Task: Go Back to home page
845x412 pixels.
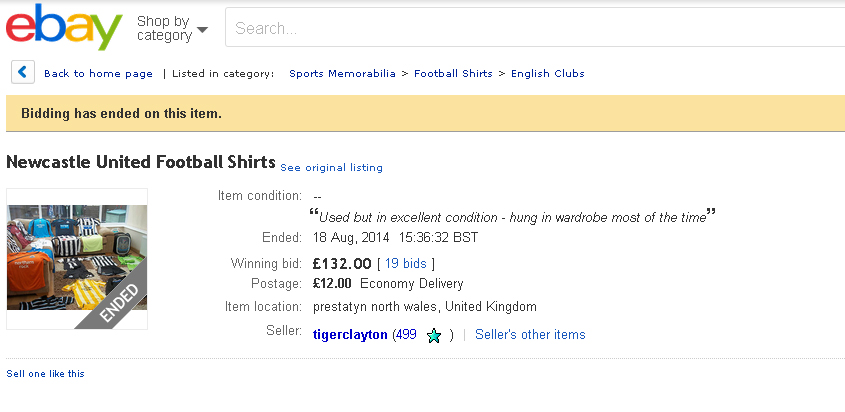Action: pos(98,74)
